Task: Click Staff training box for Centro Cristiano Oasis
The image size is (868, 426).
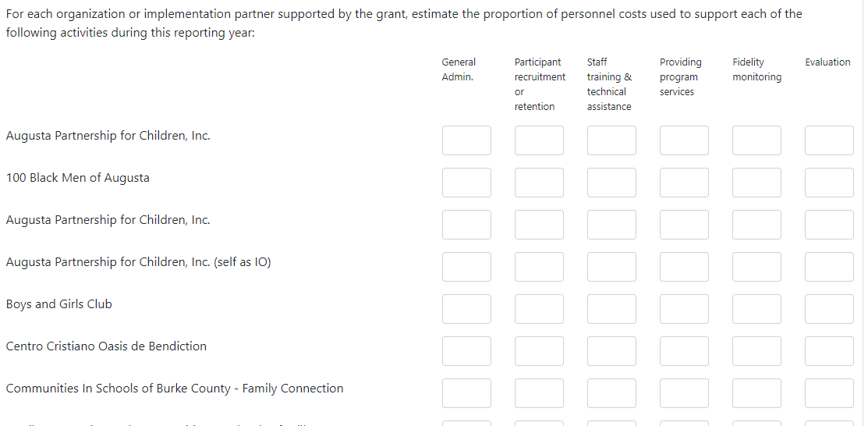Action: (611, 351)
